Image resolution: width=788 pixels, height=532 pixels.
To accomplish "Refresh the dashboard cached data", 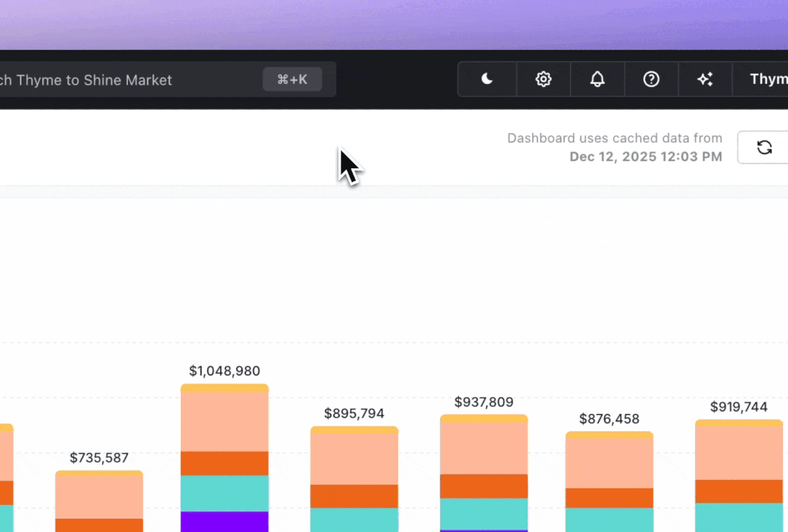I will [x=763, y=147].
